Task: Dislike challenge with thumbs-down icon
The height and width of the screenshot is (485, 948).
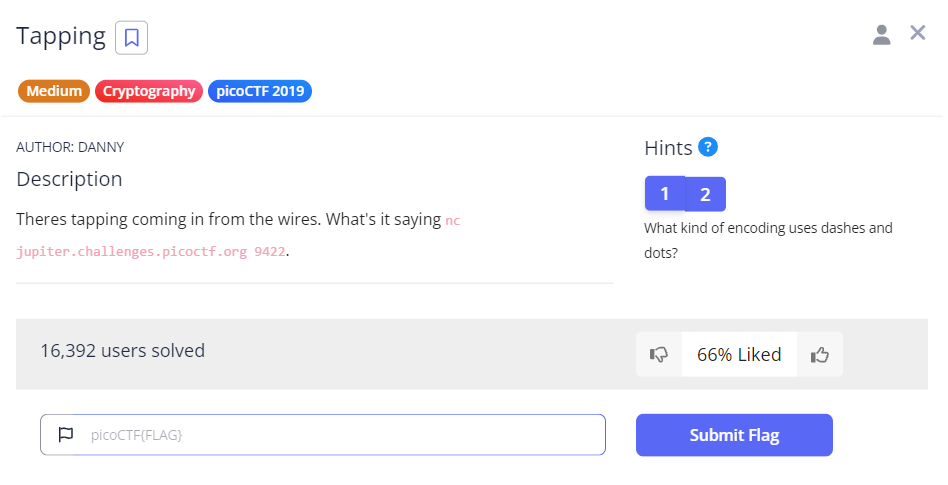Action: (x=659, y=354)
